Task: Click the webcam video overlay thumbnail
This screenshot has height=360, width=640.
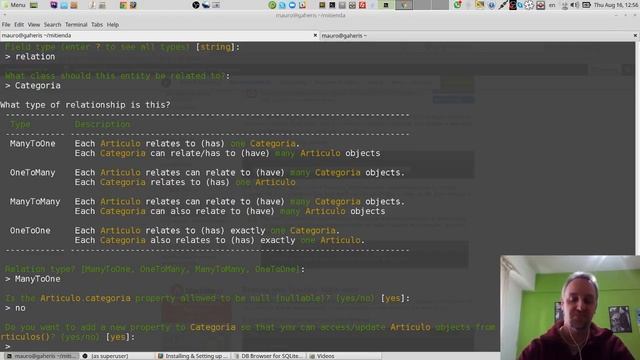Action: (570, 308)
